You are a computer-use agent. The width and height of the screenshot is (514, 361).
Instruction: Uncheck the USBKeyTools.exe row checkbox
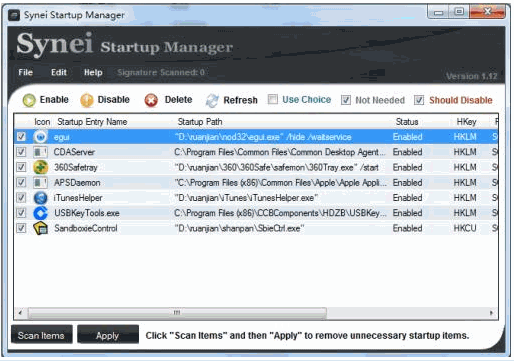coord(21,213)
